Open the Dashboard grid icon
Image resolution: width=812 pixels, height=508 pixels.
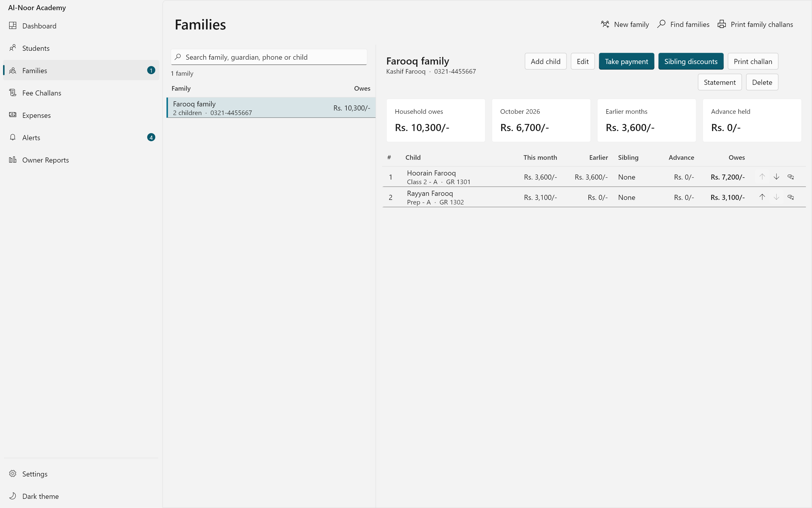point(13,26)
